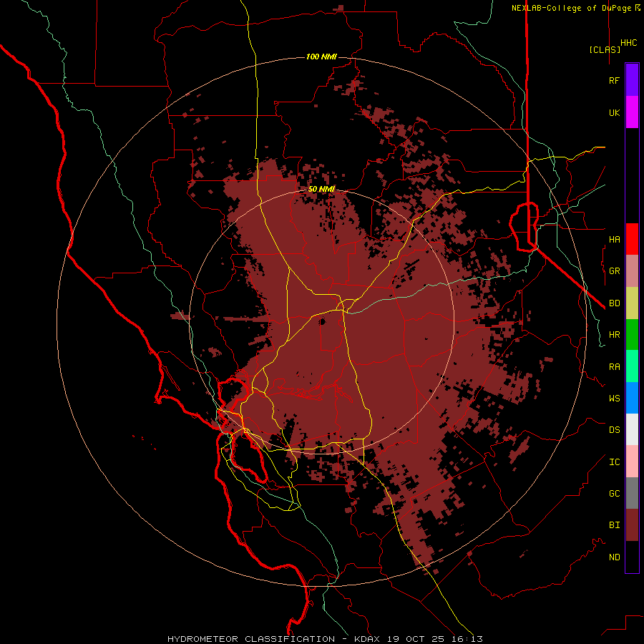Click the '100 NMI' range ring label
Viewport: 644px width, 644px height.
321,57
